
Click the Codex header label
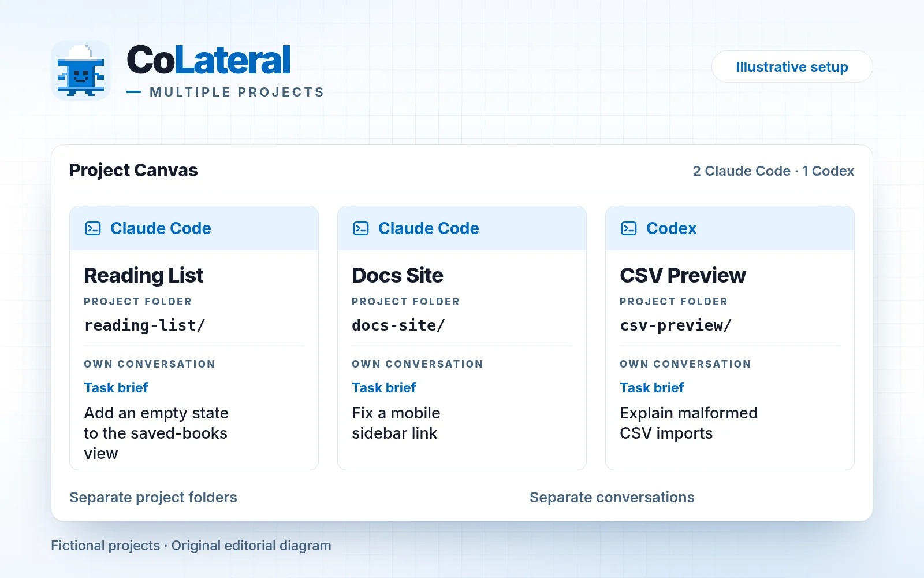coord(672,228)
